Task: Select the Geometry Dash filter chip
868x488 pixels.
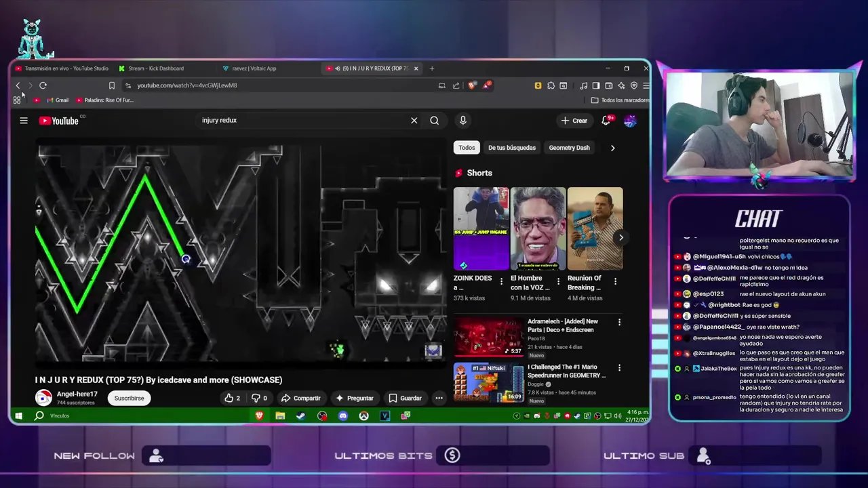Action: point(570,148)
